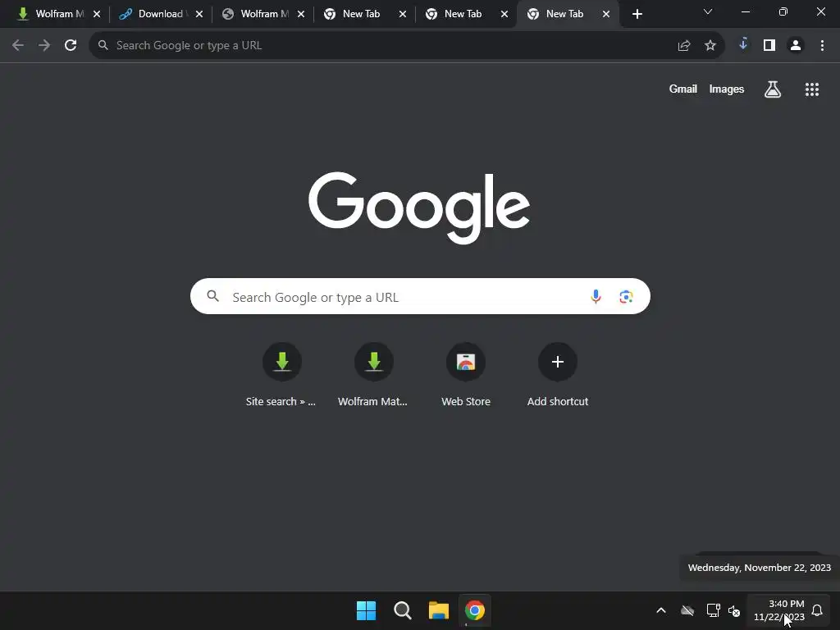The width and height of the screenshot is (840, 630).
Task: Open Google Images link
Action: (727, 89)
